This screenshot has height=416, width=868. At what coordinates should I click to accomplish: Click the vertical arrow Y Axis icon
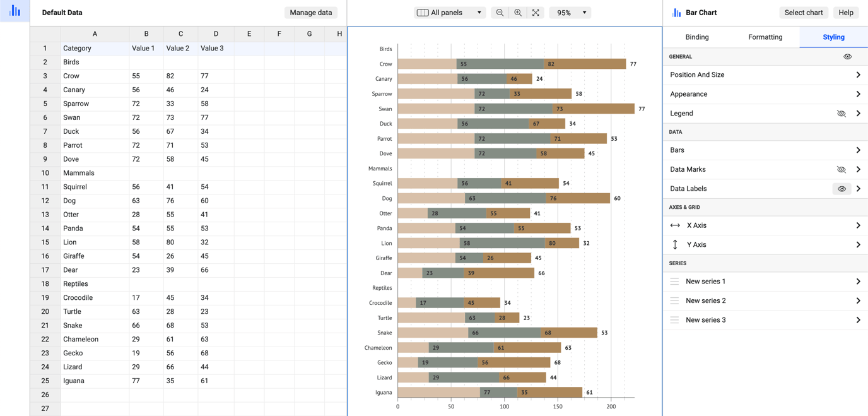(x=675, y=245)
